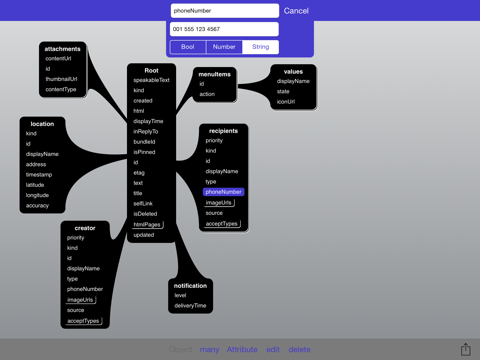Select thumbnailUrl in attachments
480x360 pixels.
click(x=61, y=79)
